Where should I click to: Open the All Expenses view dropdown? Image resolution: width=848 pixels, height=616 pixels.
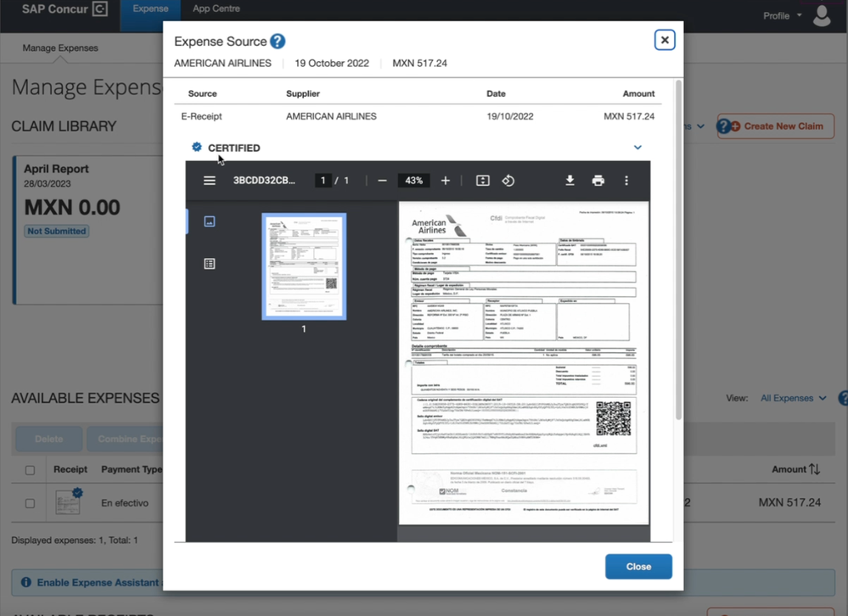794,398
